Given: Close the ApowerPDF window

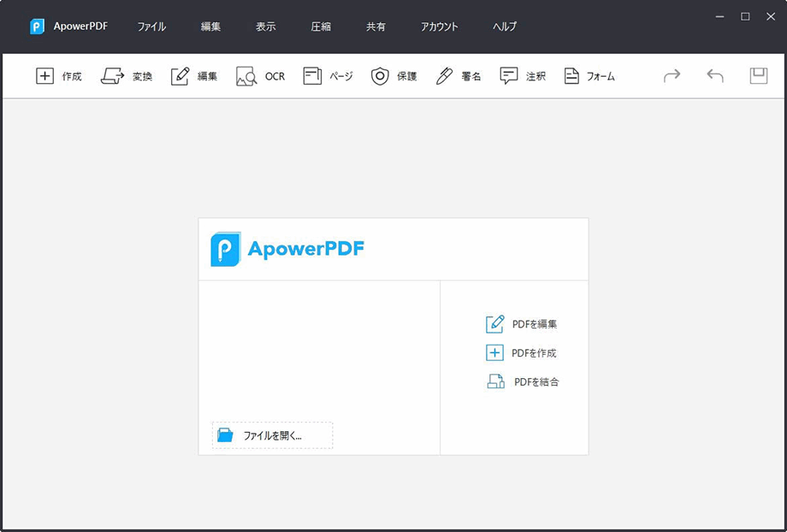Looking at the screenshot, I should click(771, 16).
